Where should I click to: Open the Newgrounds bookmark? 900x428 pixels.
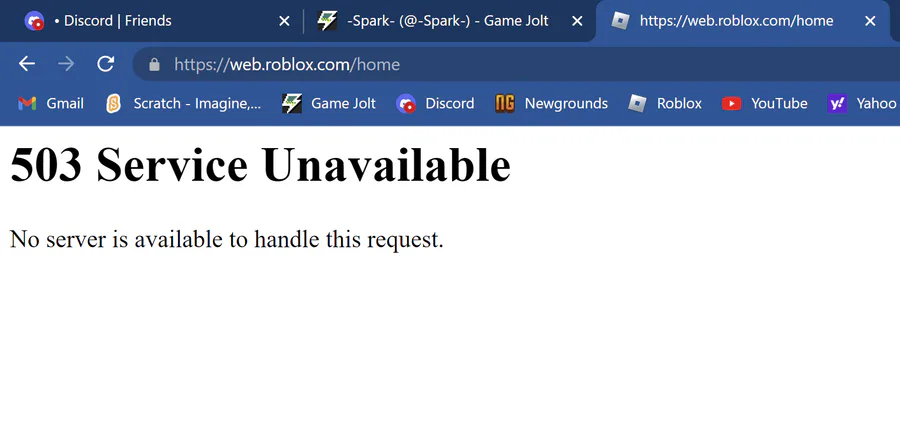tap(552, 103)
